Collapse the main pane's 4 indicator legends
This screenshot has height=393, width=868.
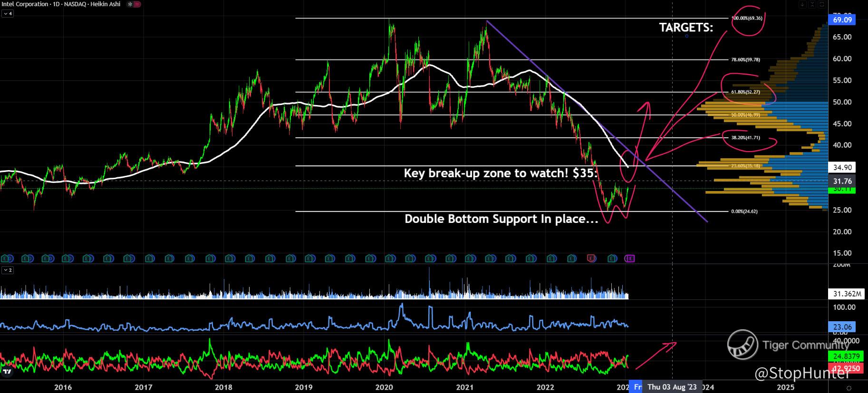pos(8,14)
